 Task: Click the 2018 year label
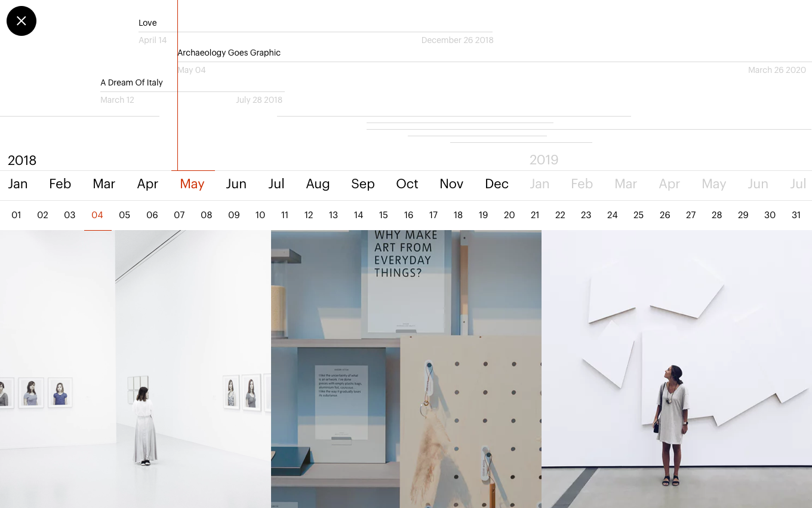tap(22, 160)
